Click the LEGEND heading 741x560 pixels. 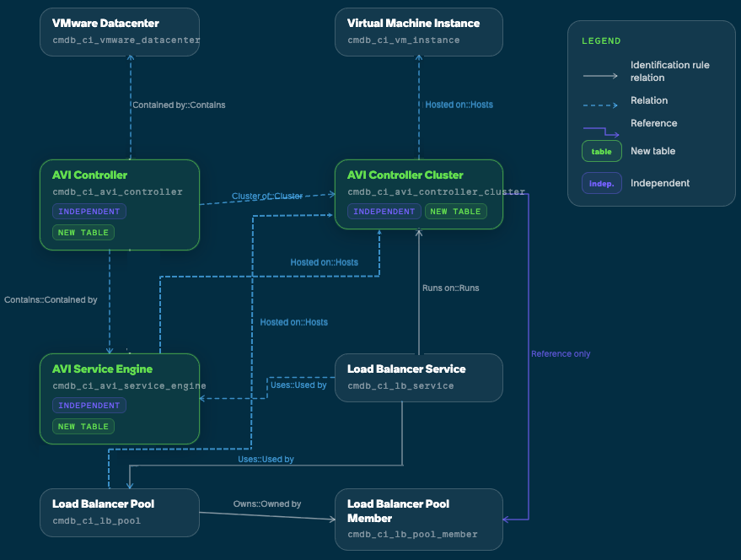click(x=601, y=41)
